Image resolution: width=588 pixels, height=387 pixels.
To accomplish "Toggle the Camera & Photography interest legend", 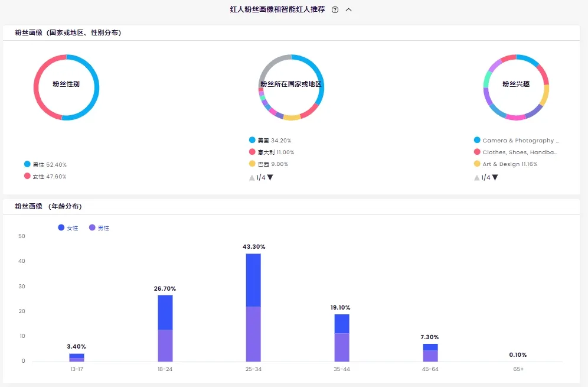I will (517, 140).
